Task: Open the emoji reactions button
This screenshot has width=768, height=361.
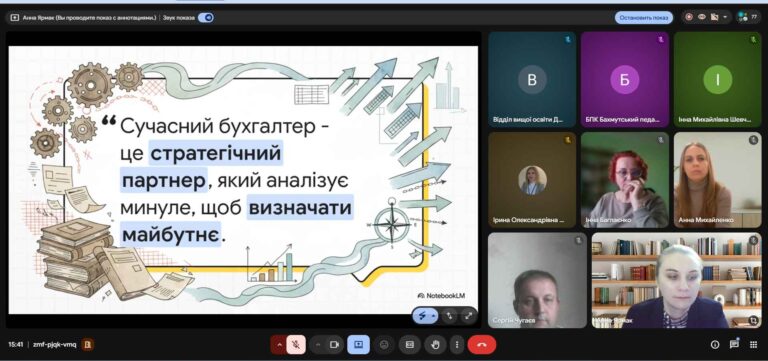Action: pyautogui.click(x=384, y=345)
